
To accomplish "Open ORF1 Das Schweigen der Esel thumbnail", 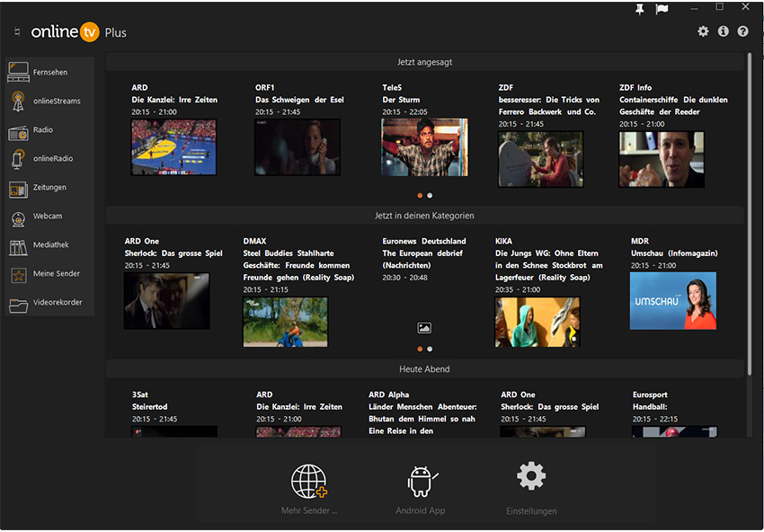I will point(298,147).
